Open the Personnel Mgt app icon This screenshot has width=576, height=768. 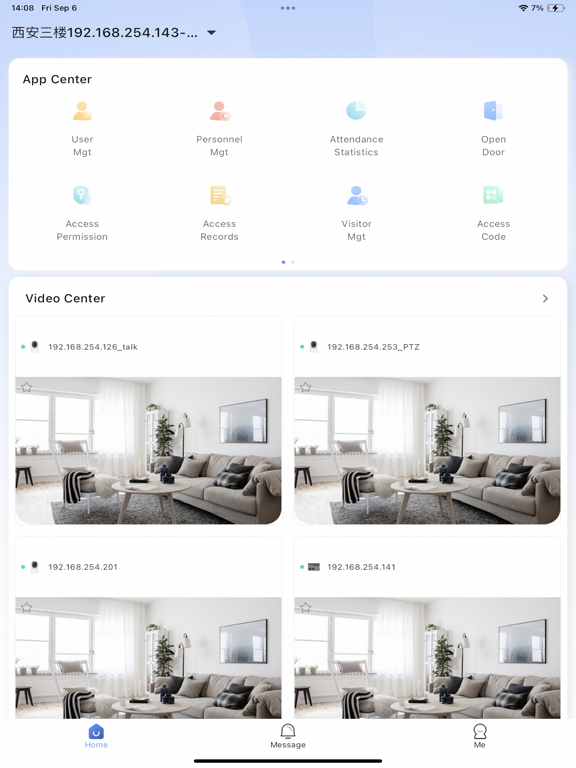coord(219,111)
